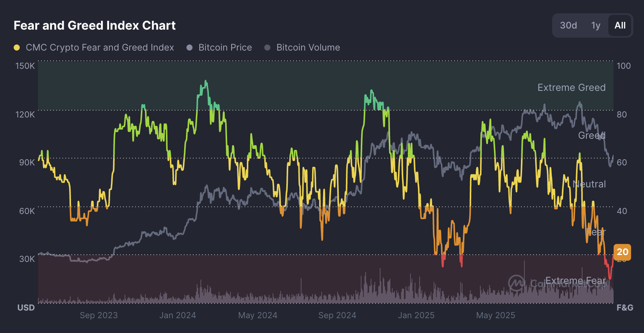This screenshot has height=333, width=644.
Task: Click the Neutral zone label
Action: [590, 184]
